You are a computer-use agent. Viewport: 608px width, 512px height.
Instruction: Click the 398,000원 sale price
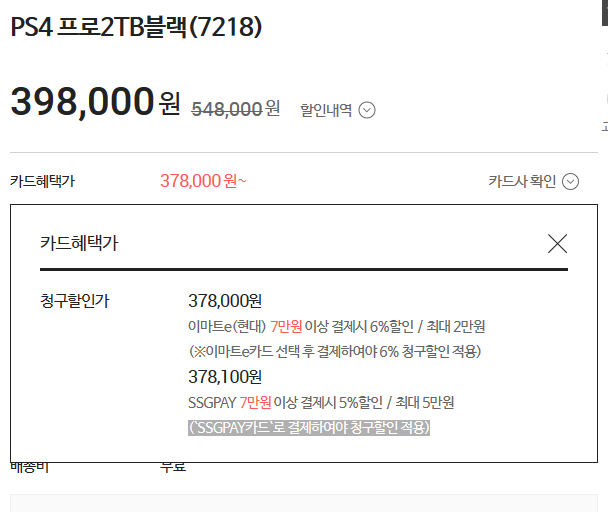point(95,102)
